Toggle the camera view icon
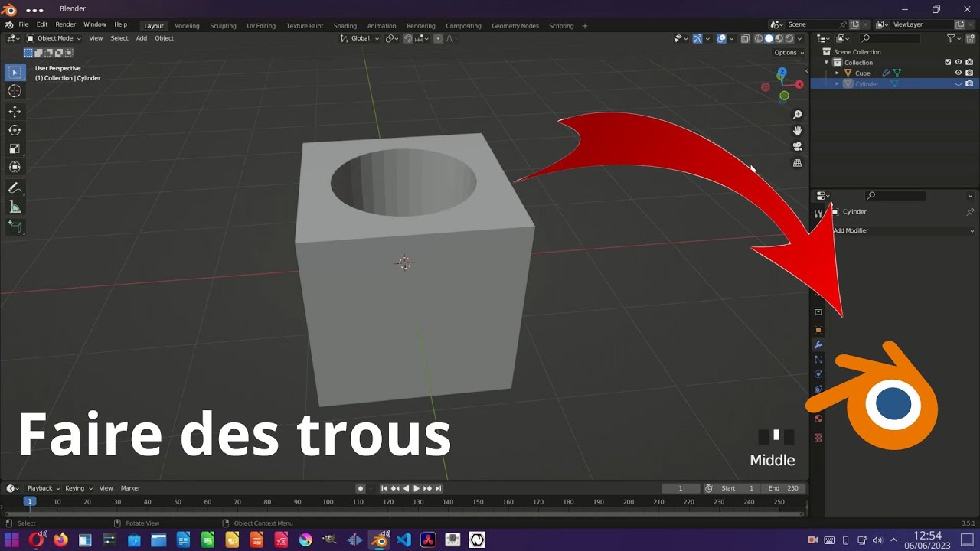 pos(797,147)
